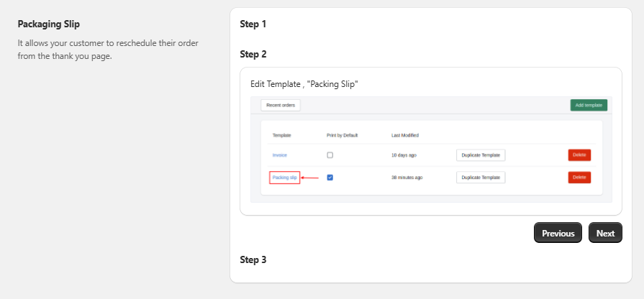Open the highlighted Packing slip link

pyautogui.click(x=284, y=178)
